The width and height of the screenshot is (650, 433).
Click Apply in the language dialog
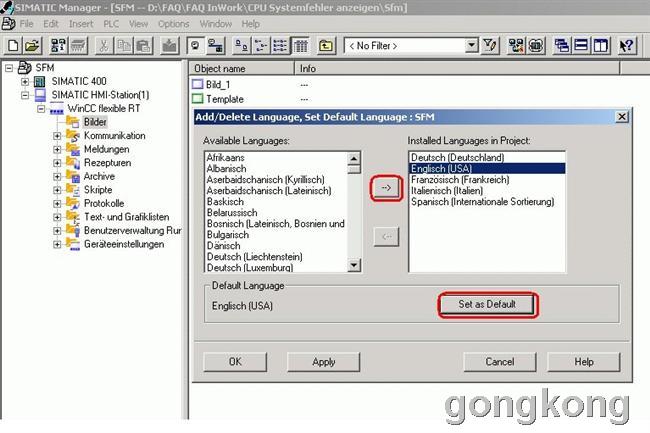pos(324,362)
